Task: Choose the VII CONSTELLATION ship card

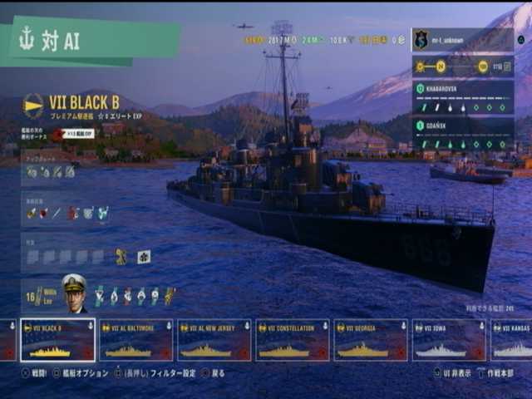Action: click(292, 340)
